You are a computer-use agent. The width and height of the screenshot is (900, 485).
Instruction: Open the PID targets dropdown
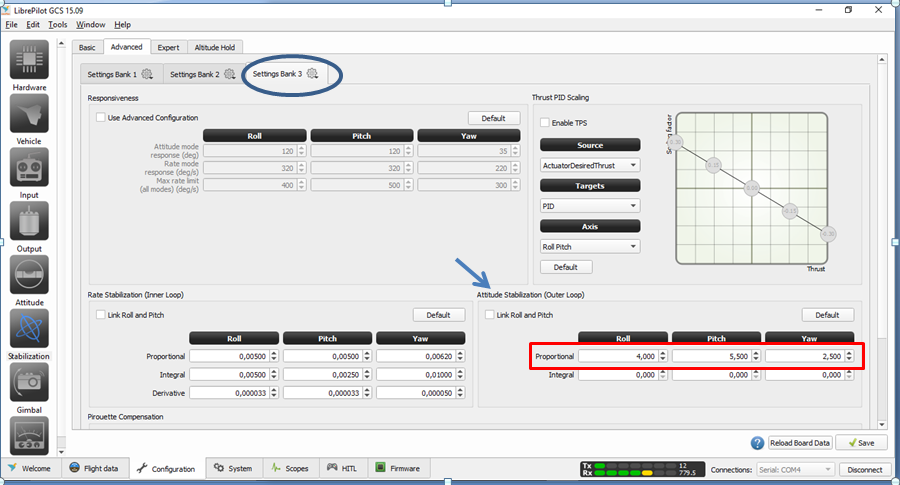pyautogui.click(x=589, y=206)
